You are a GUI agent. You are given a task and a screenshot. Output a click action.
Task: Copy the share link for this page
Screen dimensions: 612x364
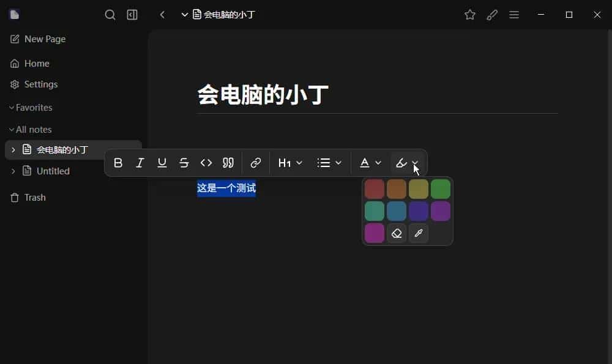tap(493, 15)
